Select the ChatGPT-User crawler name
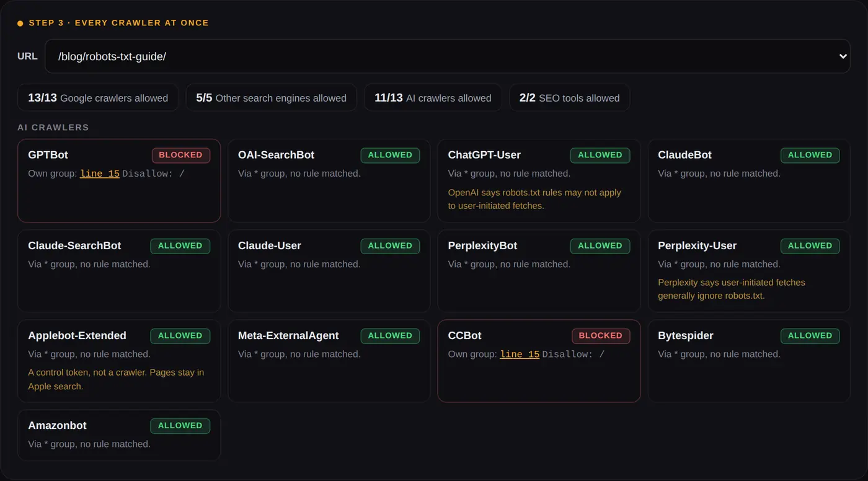This screenshot has height=481, width=868. [484, 155]
